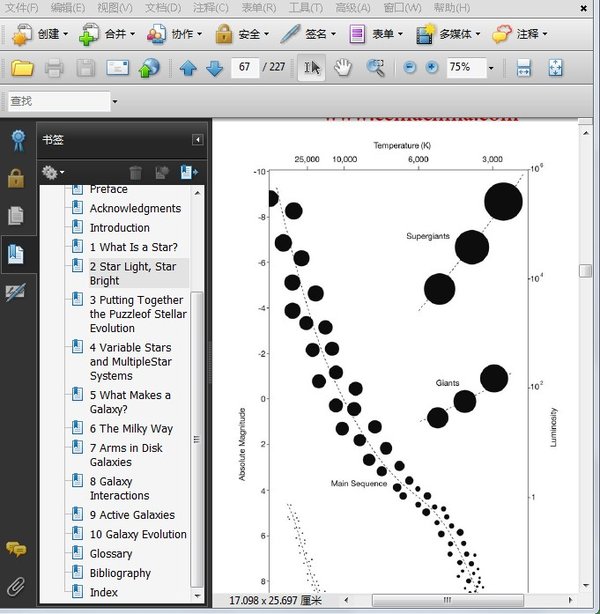The width and height of the screenshot is (600, 614).
Task: Open bookmark 7 Arms in Disk Galaxies
Action: coord(126,455)
